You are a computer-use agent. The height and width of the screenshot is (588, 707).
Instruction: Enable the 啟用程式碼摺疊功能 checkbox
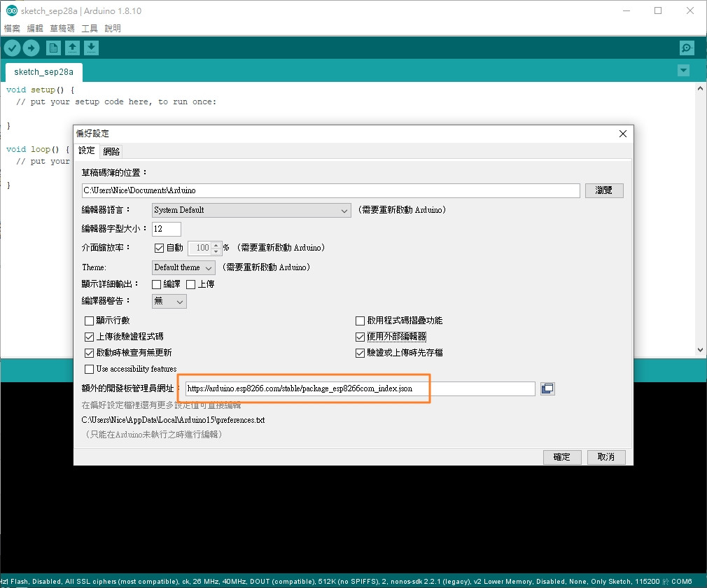(x=360, y=321)
